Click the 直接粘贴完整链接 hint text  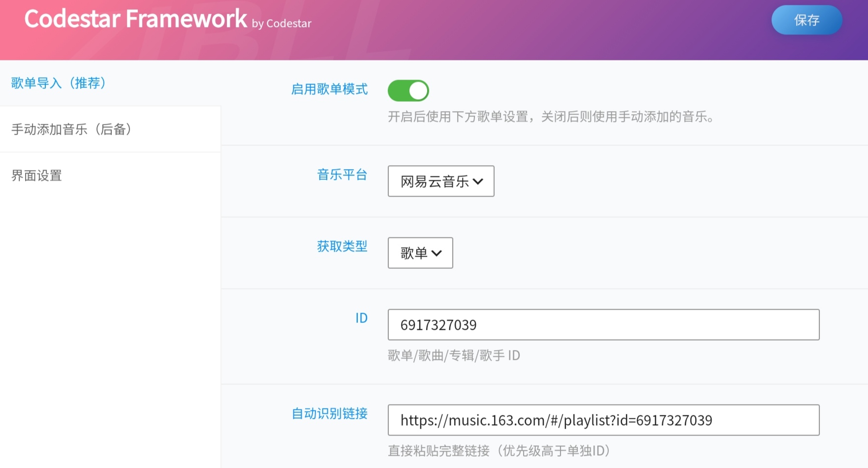(498, 451)
